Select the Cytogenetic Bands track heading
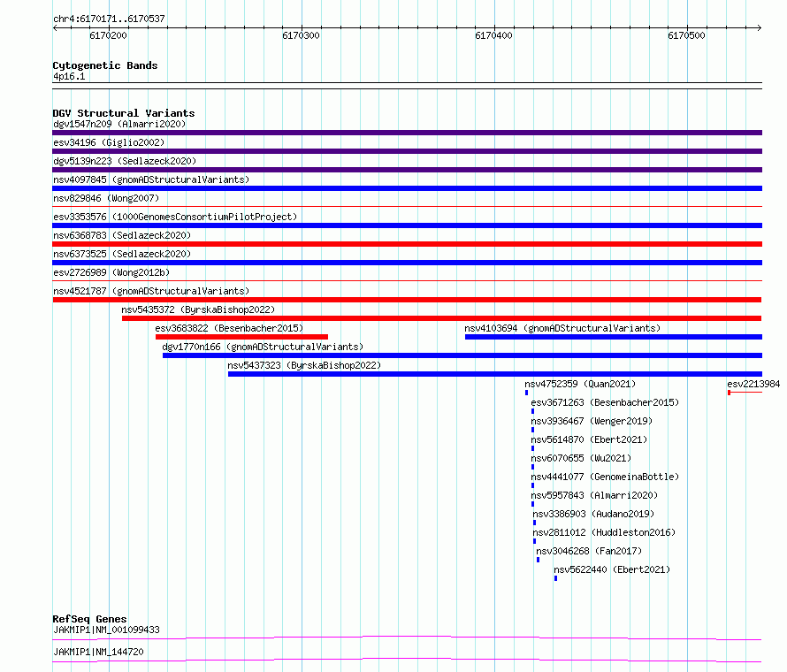 tap(105, 65)
